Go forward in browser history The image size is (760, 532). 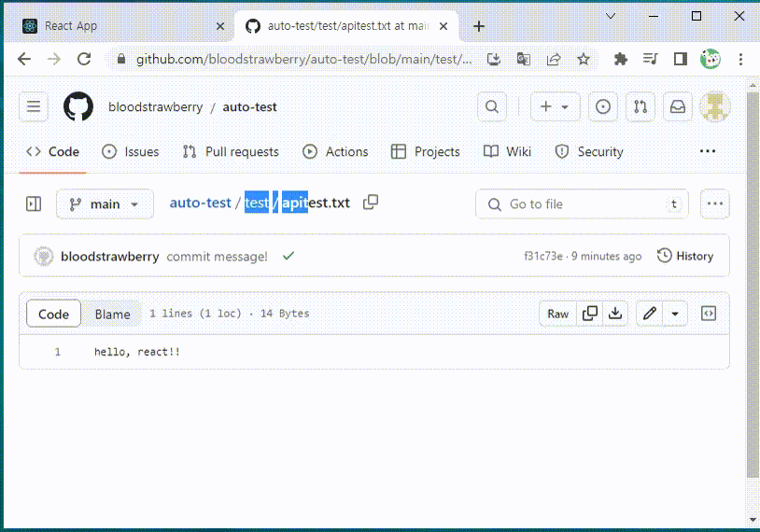click(54, 59)
